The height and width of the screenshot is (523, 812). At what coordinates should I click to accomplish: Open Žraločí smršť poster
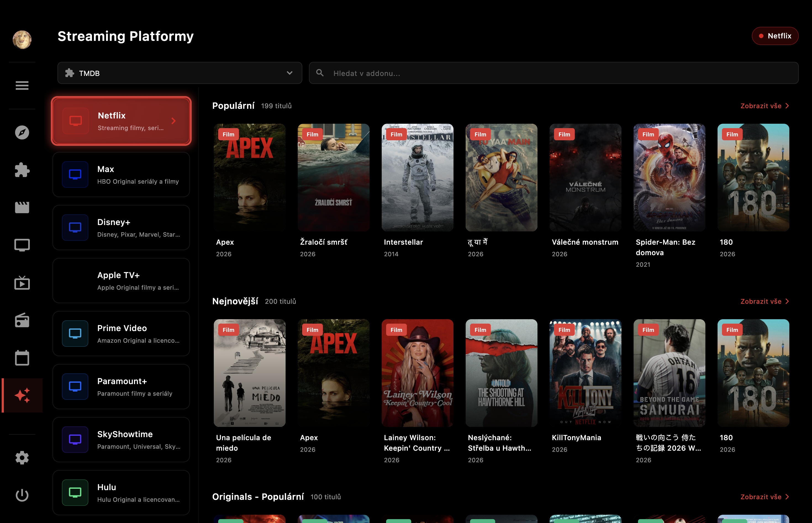click(x=333, y=177)
